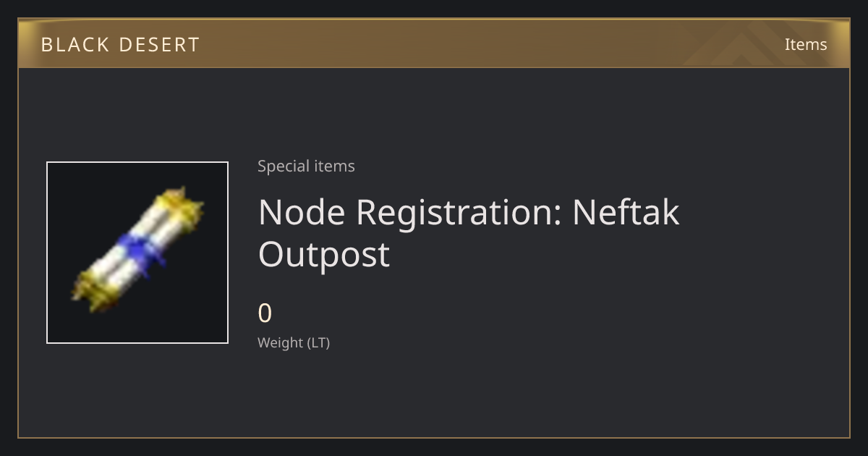868x456 pixels.
Task: Select the Special items category label
Action: point(306,166)
